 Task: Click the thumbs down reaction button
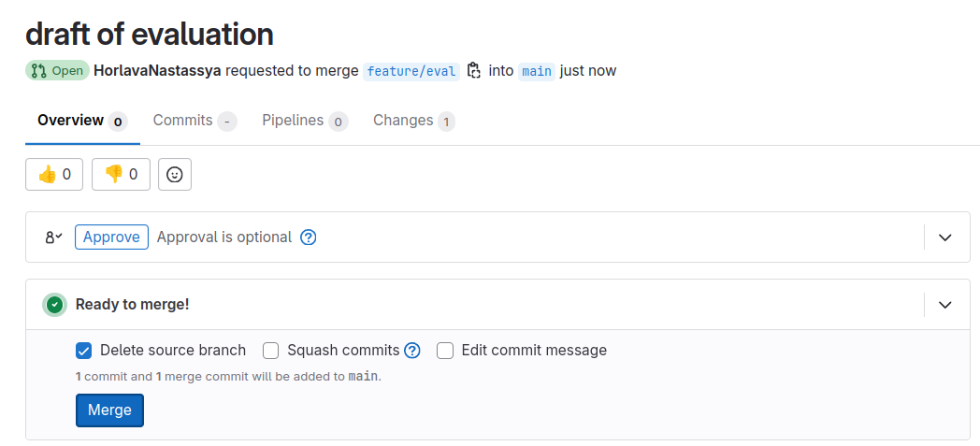point(121,174)
